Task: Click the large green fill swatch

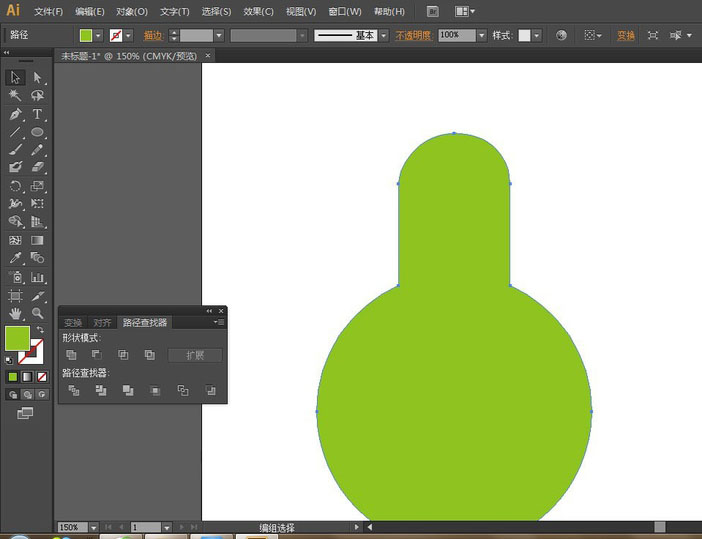Action: 17,338
